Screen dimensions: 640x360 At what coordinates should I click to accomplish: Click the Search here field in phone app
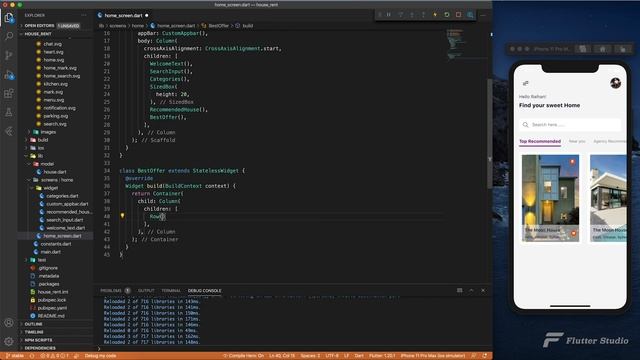point(571,124)
